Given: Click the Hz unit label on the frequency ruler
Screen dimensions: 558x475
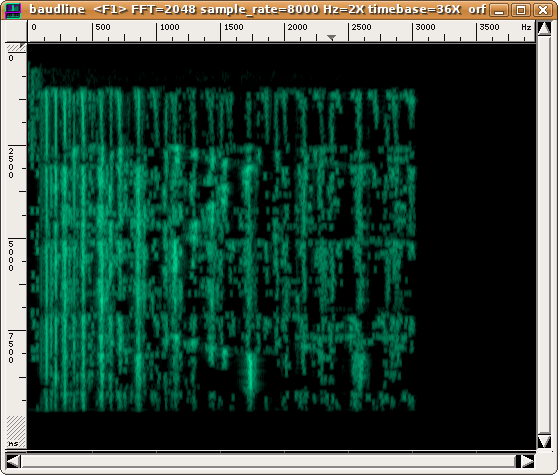Looking at the screenshot, I should [526, 27].
